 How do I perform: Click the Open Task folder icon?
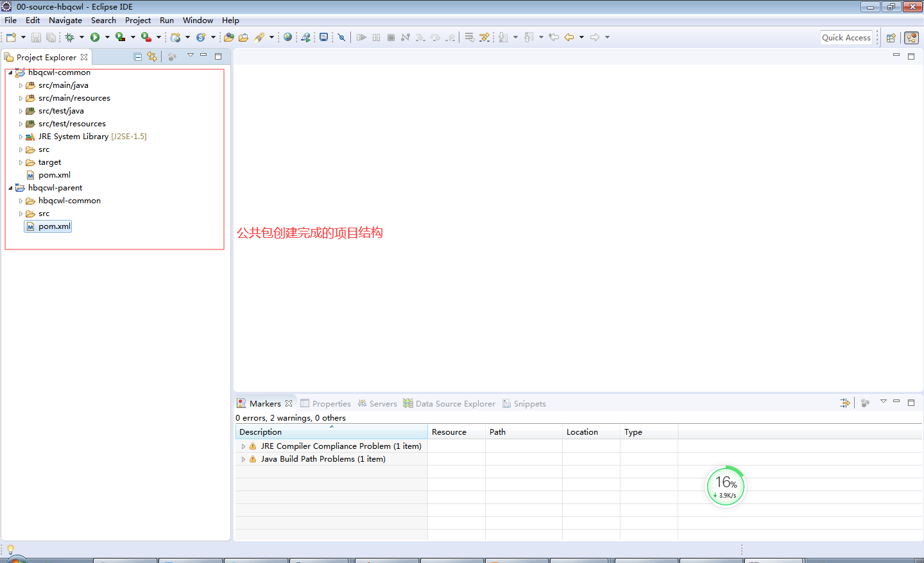[x=243, y=37]
